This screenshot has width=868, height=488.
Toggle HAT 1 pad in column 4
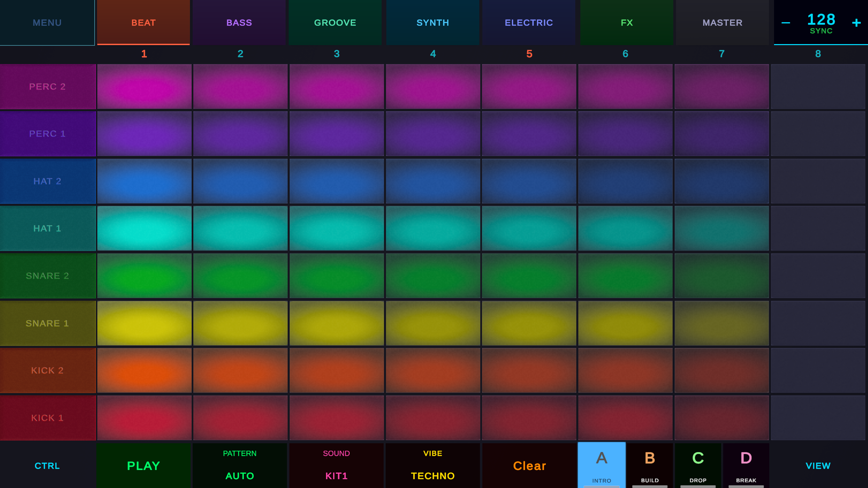[x=433, y=228]
